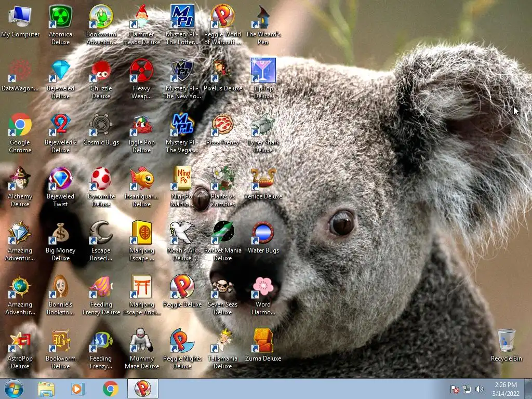Open Windows Explorer from the taskbar
The image size is (532, 399).
click(x=46, y=389)
